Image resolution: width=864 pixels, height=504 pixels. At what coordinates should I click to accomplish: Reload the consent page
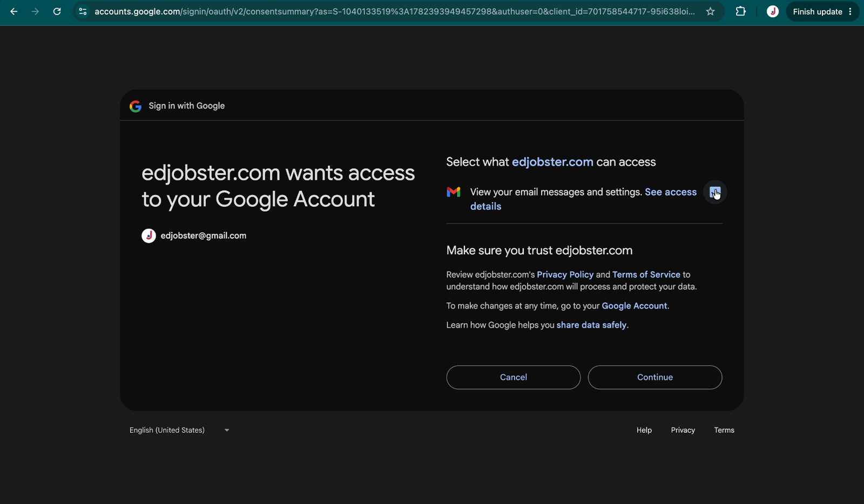(57, 11)
